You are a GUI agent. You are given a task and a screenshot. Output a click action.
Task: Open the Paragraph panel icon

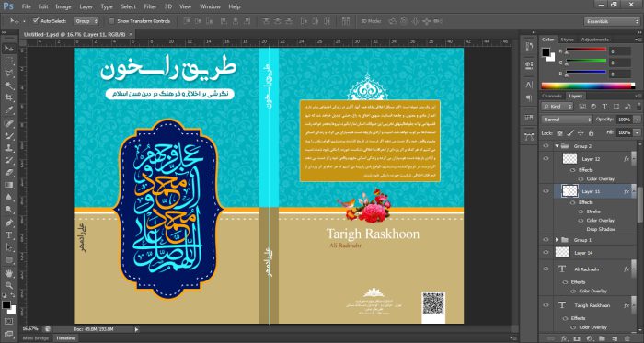pos(529,98)
